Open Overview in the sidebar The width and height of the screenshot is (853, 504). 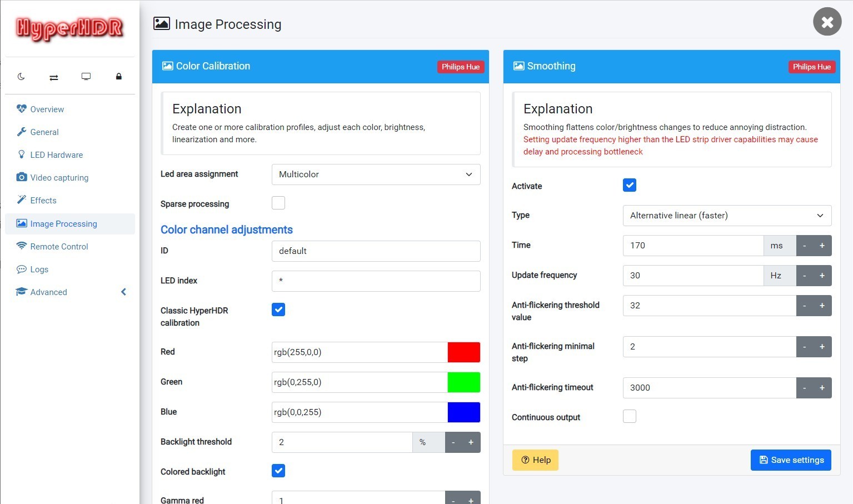coord(47,109)
